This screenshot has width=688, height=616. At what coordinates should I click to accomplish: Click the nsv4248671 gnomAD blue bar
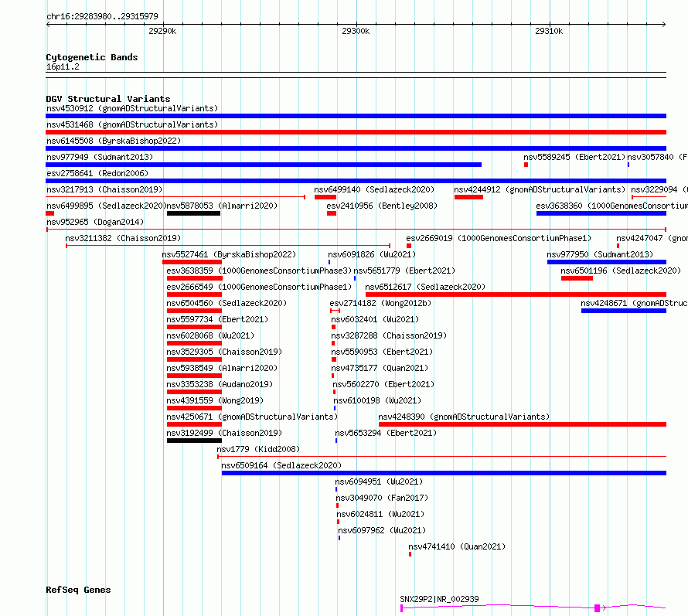(624, 311)
